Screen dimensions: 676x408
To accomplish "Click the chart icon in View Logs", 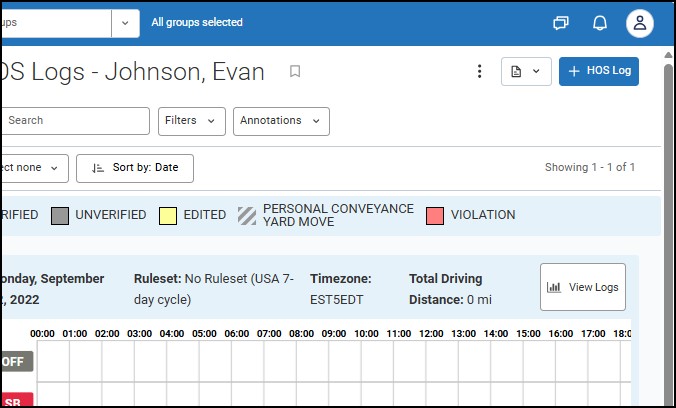I will pyautogui.click(x=554, y=288).
